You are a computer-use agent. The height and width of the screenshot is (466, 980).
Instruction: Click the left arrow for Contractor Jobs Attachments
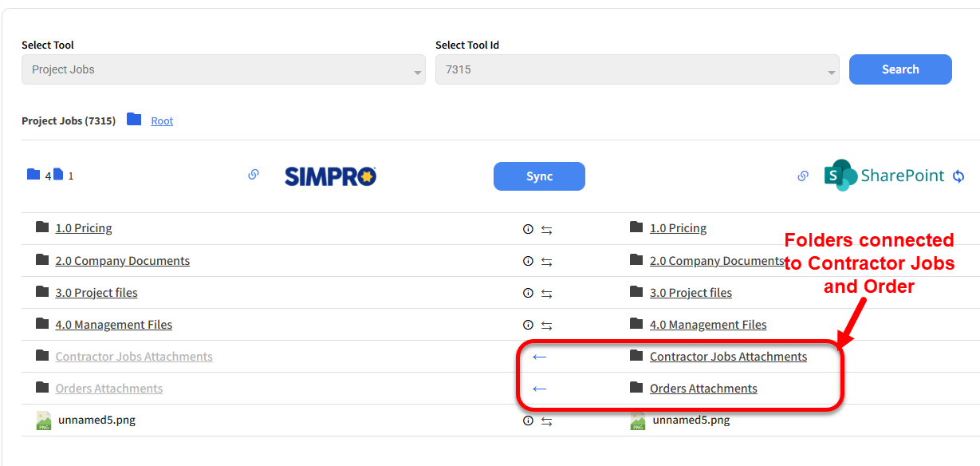tap(540, 357)
